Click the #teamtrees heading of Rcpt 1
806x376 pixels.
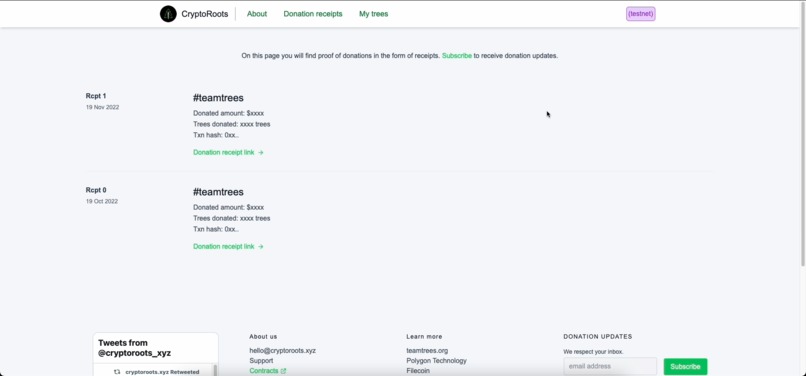pyautogui.click(x=218, y=98)
